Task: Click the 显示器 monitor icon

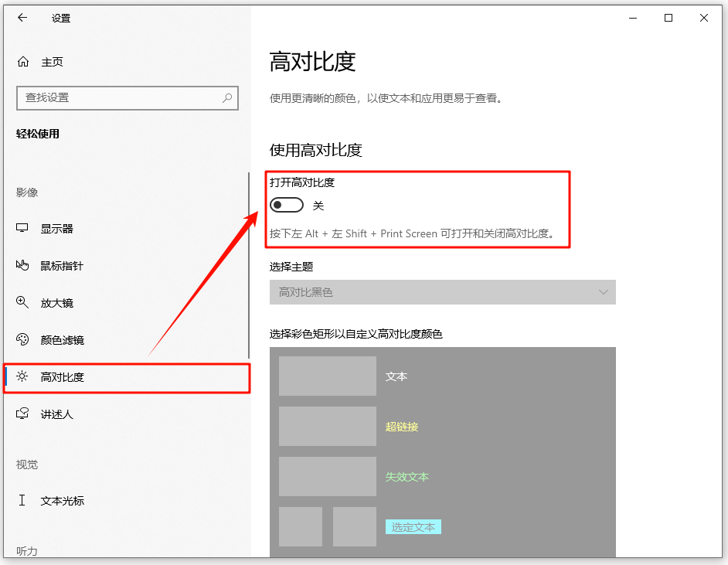Action: click(x=22, y=229)
